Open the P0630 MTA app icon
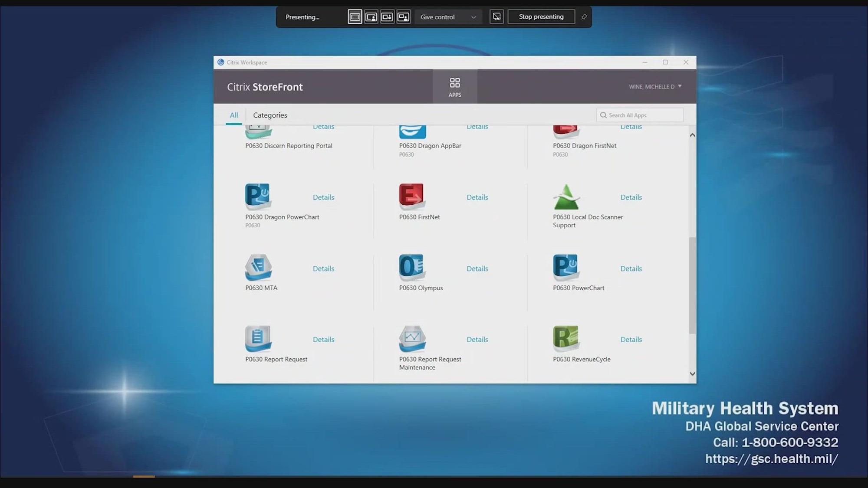 [258, 267]
